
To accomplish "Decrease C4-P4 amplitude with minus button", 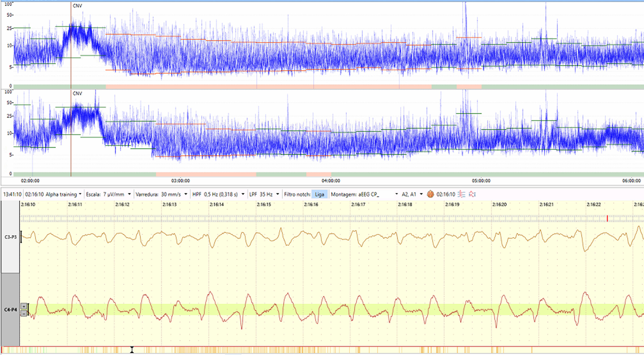I will tap(24, 313).
